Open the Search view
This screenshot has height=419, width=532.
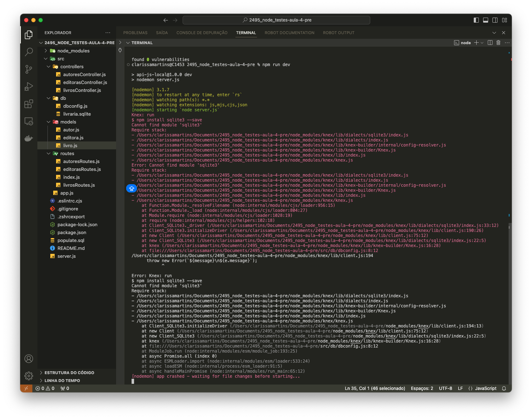coord(29,52)
